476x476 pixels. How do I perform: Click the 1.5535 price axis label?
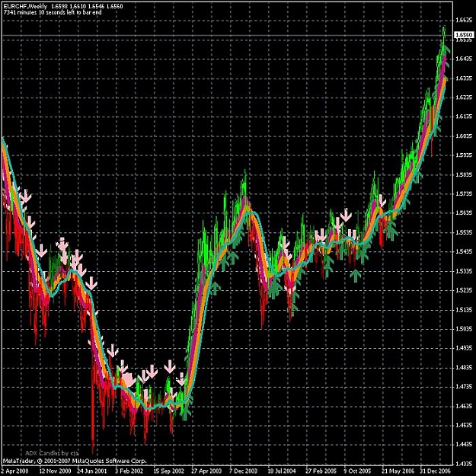(464, 232)
